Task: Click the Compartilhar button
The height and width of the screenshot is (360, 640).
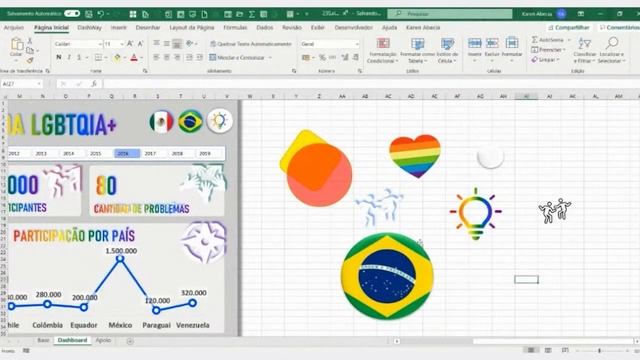Action: (x=569, y=27)
